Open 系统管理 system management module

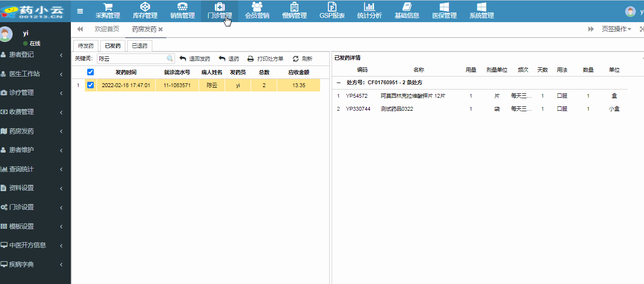(482, 11)
